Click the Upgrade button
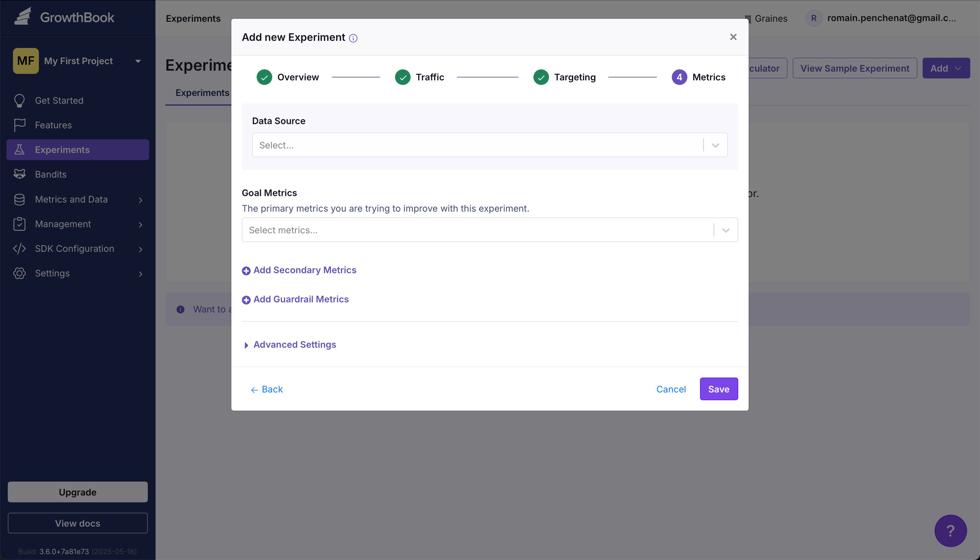This screenshot has width=980, height=560. pyautogui.click(x=78, y=492)
